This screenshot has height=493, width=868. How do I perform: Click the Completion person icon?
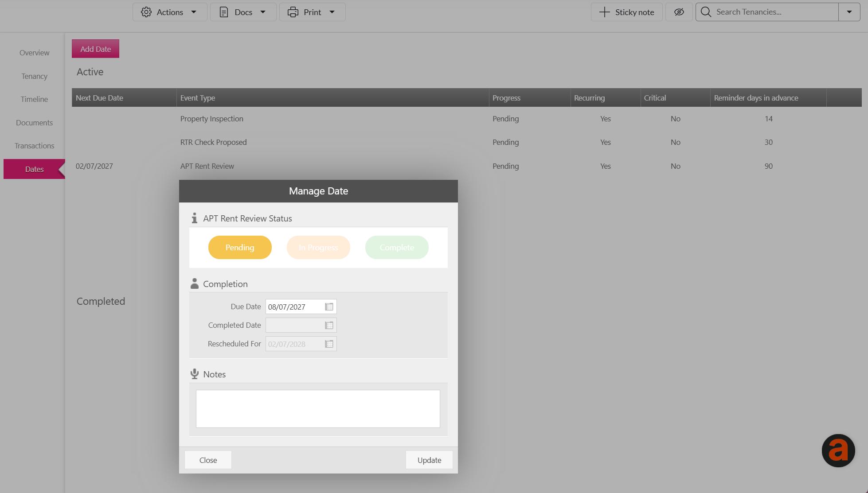pos(194,283)
